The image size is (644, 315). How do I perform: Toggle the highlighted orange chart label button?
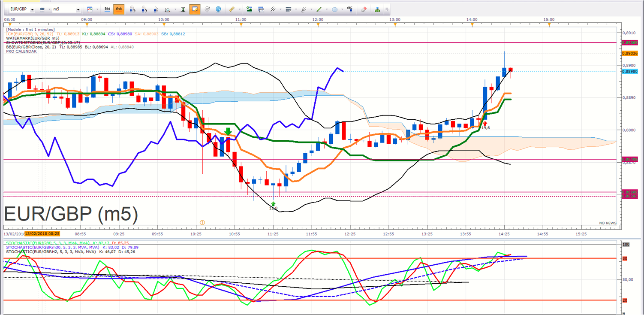pos(195,9)
